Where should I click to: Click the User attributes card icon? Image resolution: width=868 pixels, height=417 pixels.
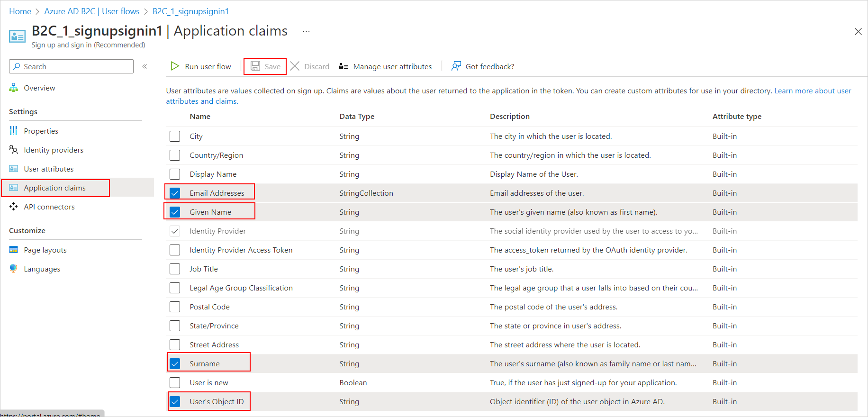tap(14, 169)
